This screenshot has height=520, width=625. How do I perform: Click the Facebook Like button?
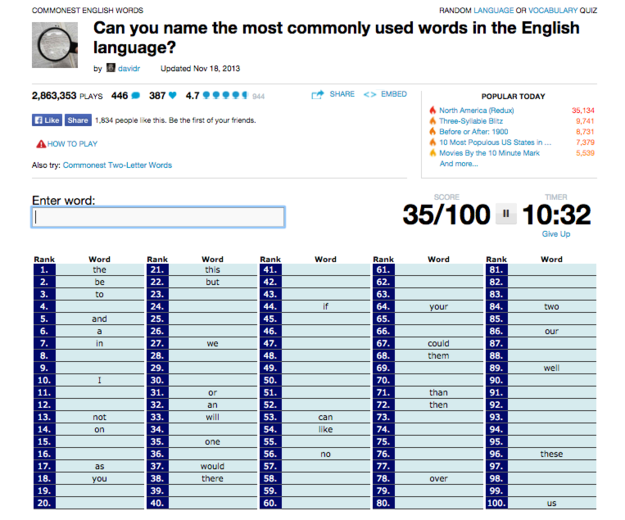tap(47, 120)
